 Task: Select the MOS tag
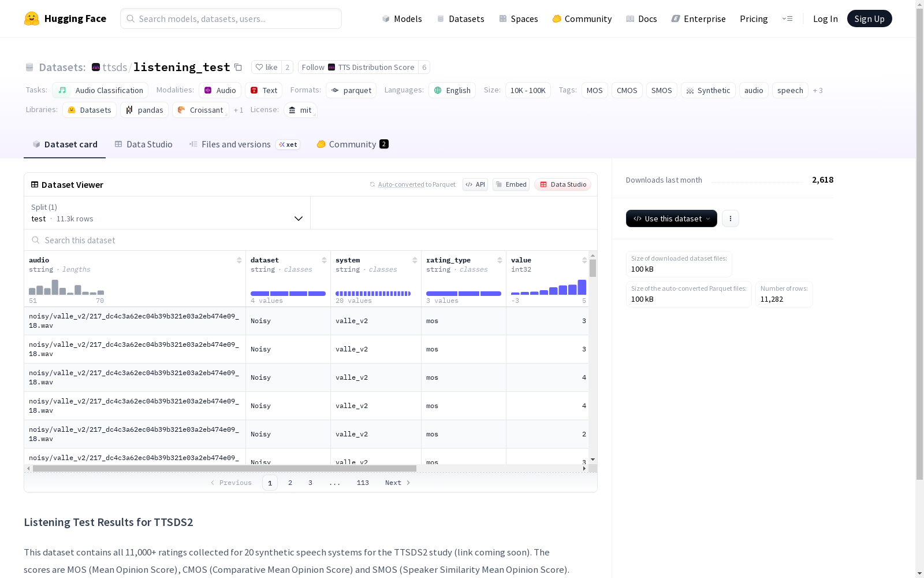click(595, 90)
